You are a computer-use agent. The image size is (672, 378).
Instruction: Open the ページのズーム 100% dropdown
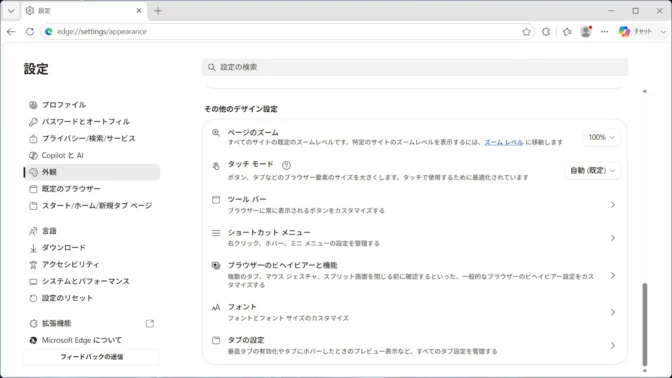(601, 138)
